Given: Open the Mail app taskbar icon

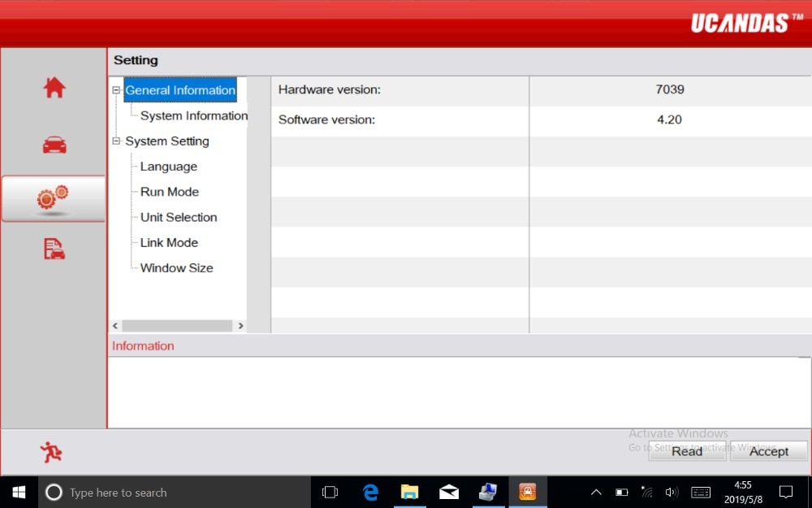Looking at the screenshot, I should coord(448,492).
